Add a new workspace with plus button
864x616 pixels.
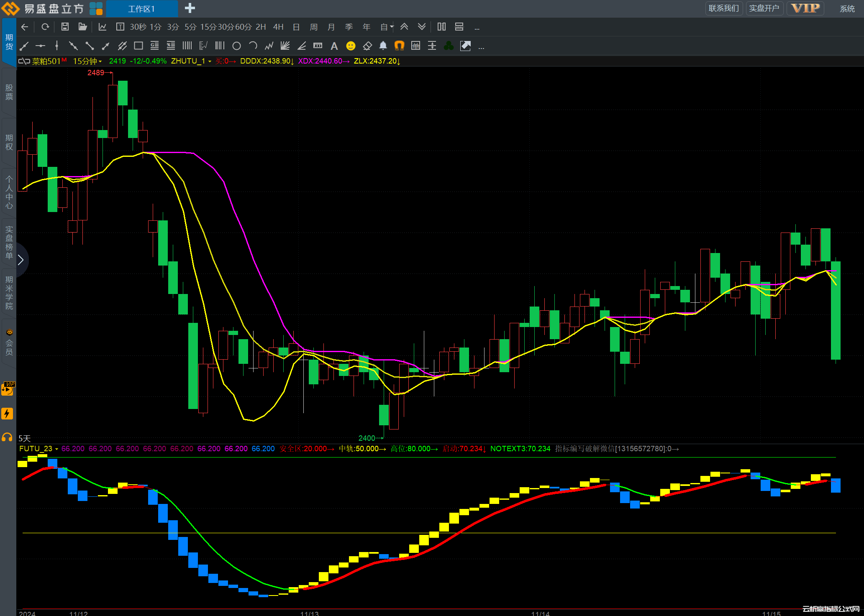pyautogui.click(x=190, y=8)
